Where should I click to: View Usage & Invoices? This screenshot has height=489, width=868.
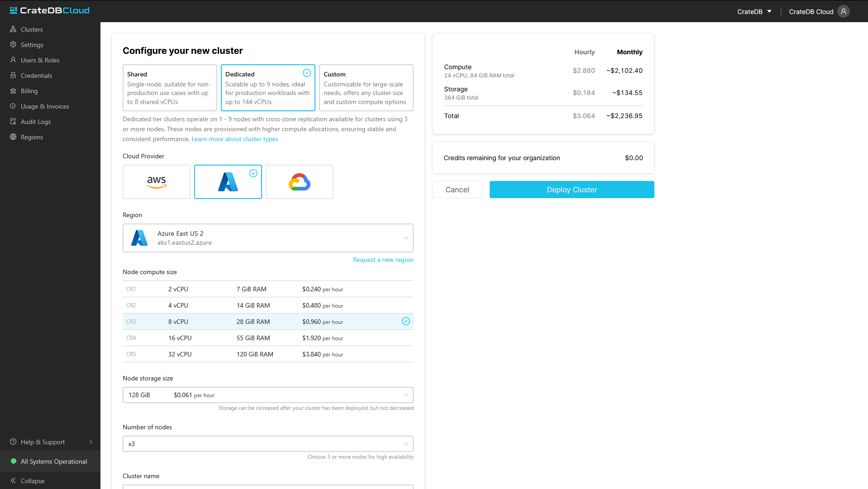pos(45,106)
